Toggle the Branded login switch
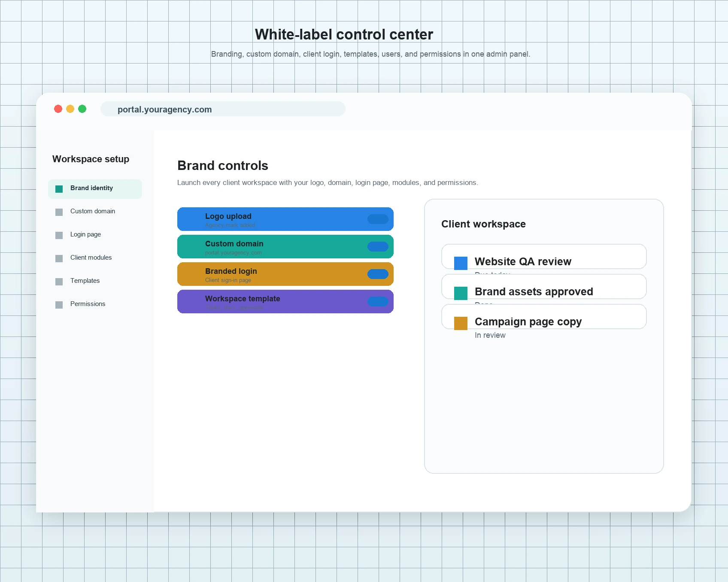The image size is (728, 582). pyautogui.click(x=378, y=274)
